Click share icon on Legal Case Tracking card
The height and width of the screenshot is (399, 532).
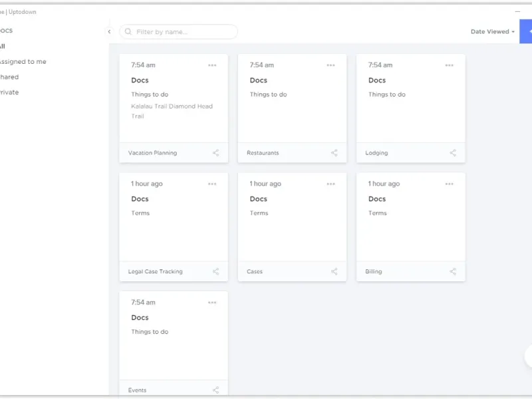tap(215, 271)
